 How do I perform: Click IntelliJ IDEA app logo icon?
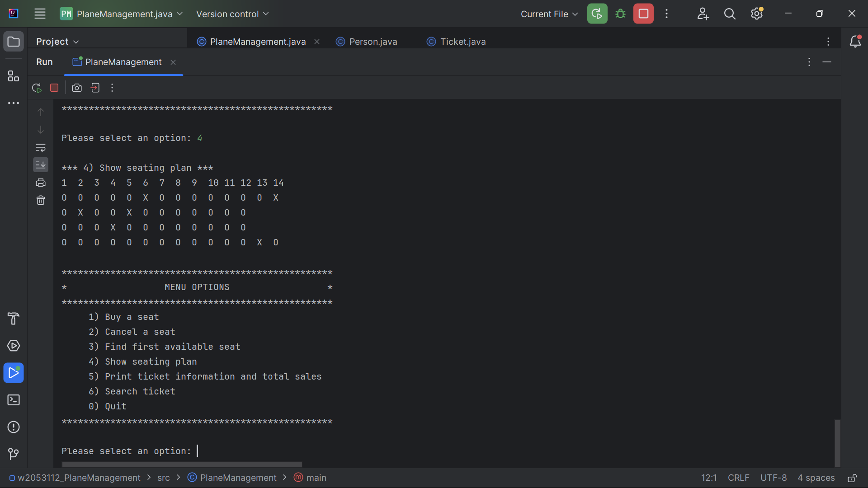tap(14, 14)
